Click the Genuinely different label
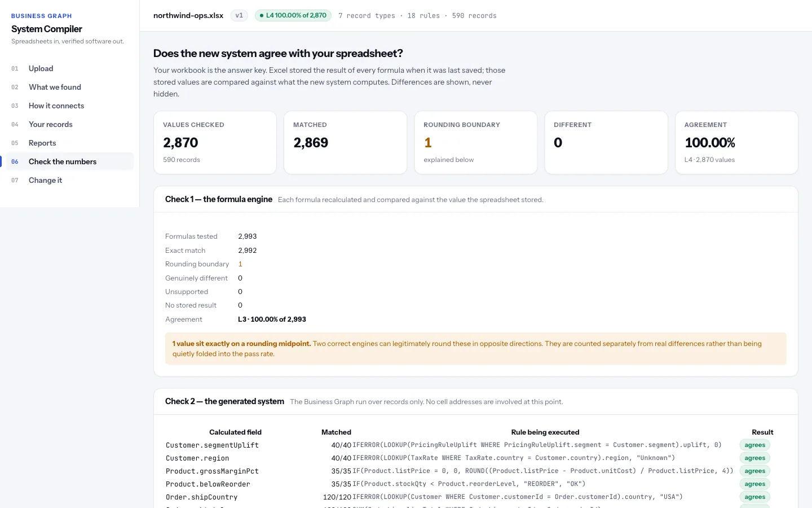 click(x=196, y=278)
